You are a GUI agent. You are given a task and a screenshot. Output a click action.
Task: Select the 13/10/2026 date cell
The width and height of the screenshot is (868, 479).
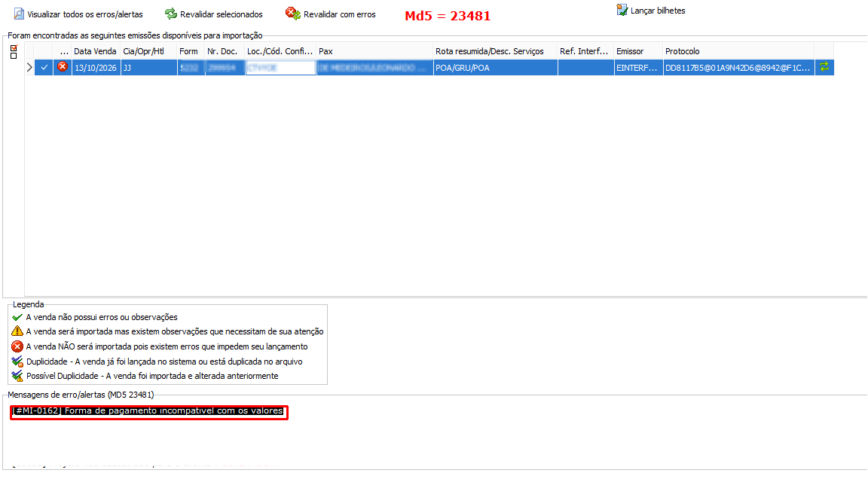[x=96, y=68]
